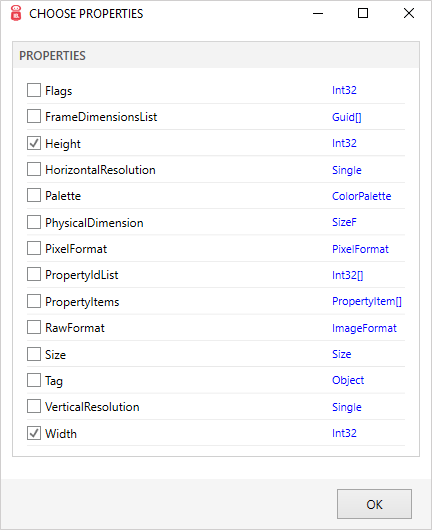Screen dimensions: 432x530
Task: Click the PixelFormat type in the blue type column
Action: 360,249
